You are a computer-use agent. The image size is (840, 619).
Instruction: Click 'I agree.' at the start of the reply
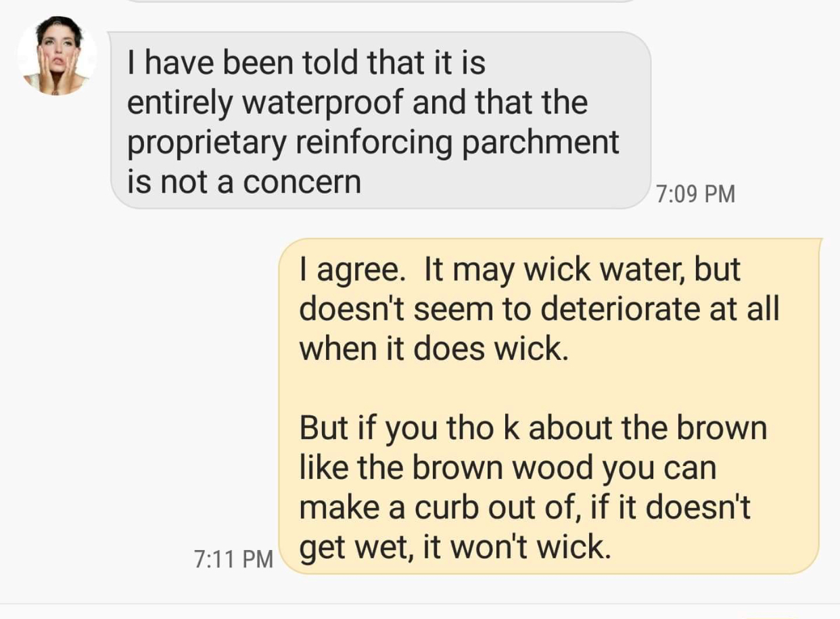coord(352,270)
